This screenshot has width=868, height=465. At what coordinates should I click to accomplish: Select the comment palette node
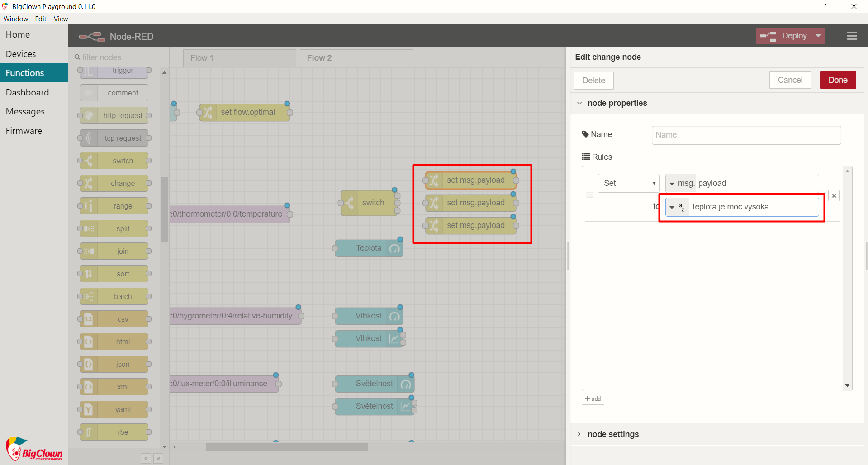click(114, 93)
